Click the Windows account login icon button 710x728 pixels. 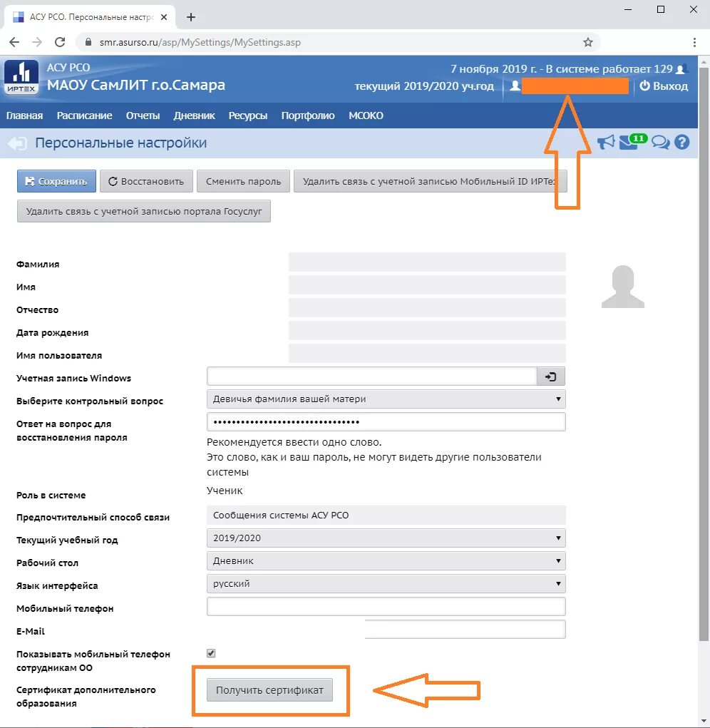(551, 376)
